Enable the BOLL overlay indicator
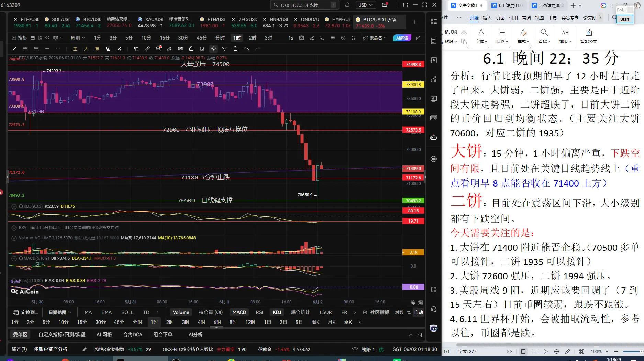This screenshot has width=644, height=361. 127,312
